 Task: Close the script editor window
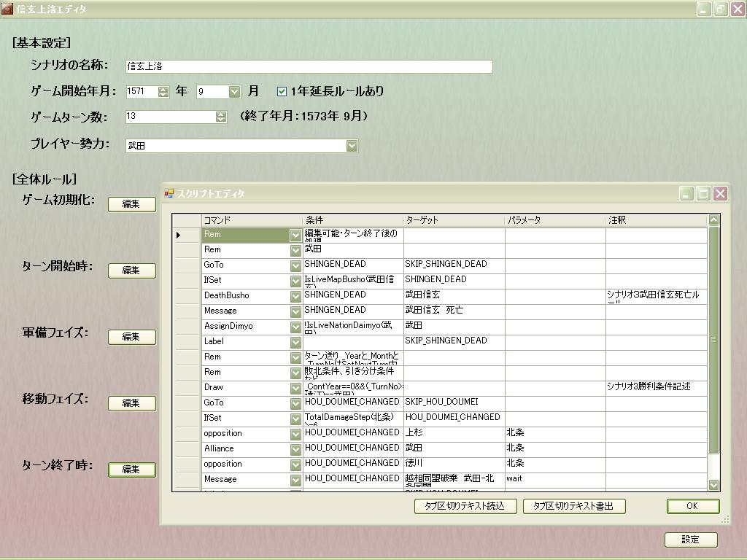(720, 193)
